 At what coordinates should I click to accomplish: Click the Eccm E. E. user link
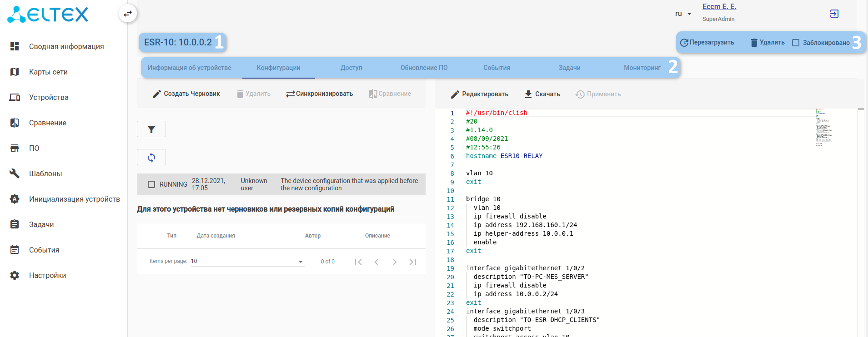(x=719, y=6)
